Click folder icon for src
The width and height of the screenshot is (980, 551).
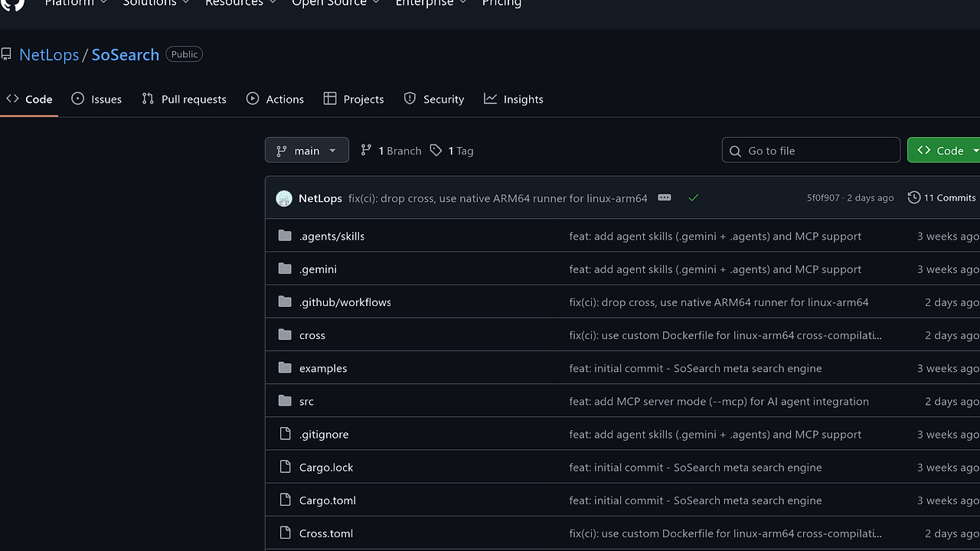click(285, 400)
